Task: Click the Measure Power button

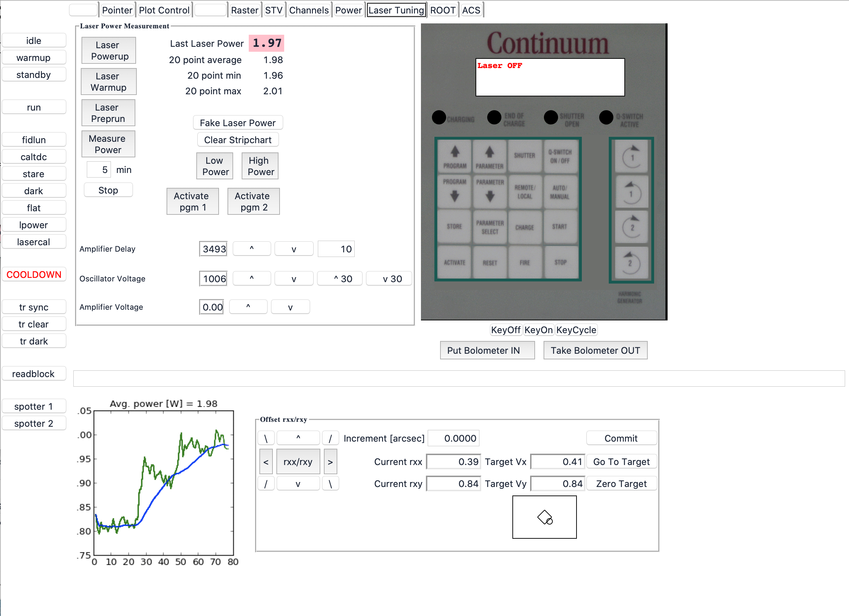Action: coord(108,144)
